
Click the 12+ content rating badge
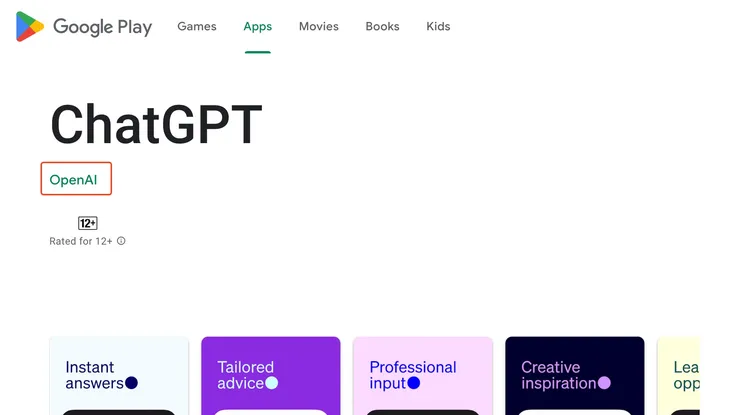88,223
